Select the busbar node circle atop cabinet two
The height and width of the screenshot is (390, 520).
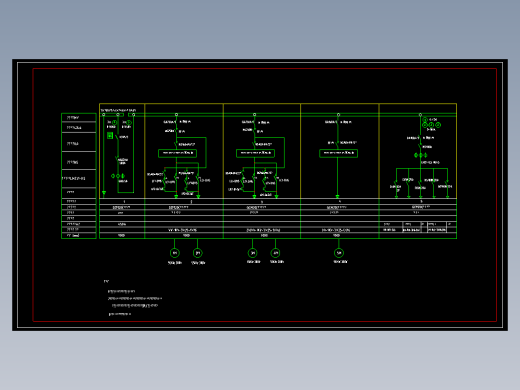point(176,115)
